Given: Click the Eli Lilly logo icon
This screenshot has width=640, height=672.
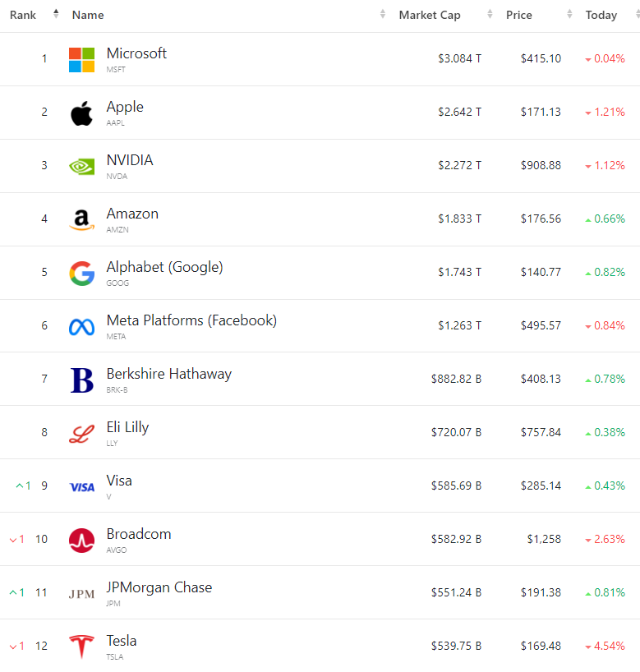Looking at the screenshot, I should pos(81,433).
